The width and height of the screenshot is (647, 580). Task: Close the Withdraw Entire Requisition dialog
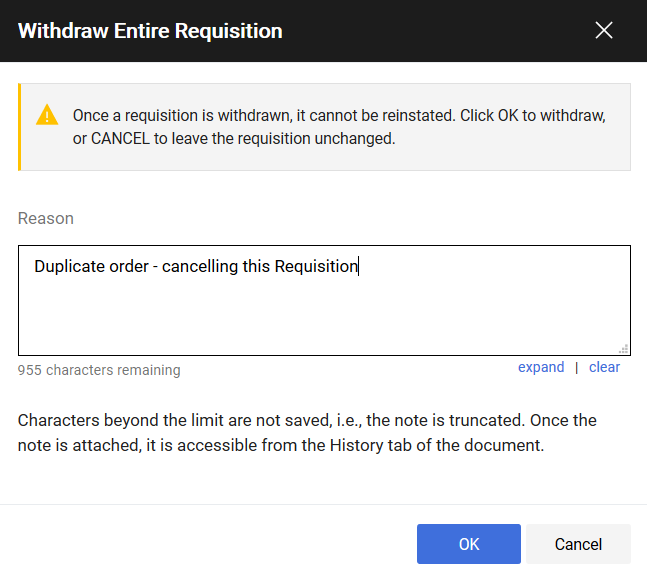pos(604,30)
